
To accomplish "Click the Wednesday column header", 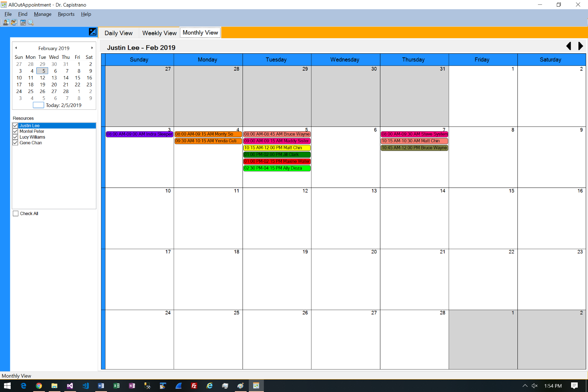I will pyautogui.click(x=345, y=60).
